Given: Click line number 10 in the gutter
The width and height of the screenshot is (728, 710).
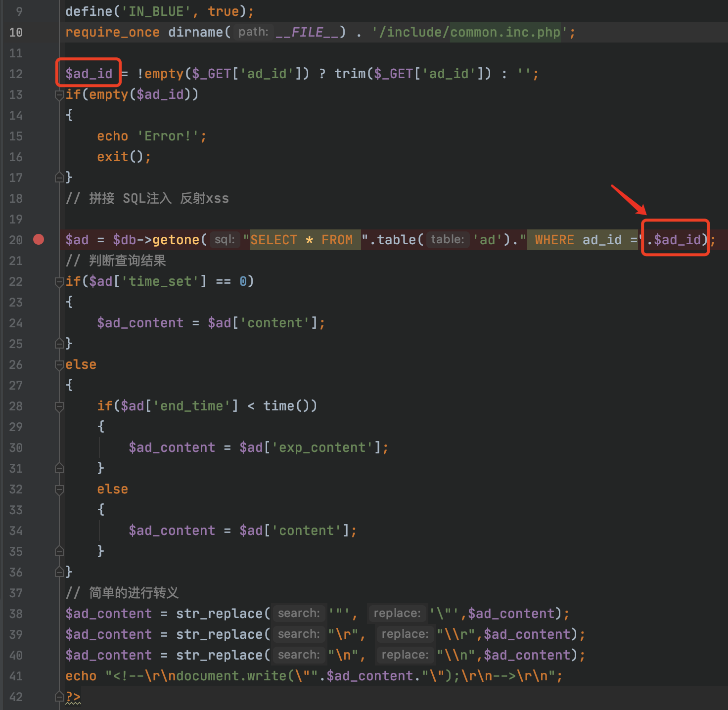Looking at the screenshot, I should (x=16, y=32).
